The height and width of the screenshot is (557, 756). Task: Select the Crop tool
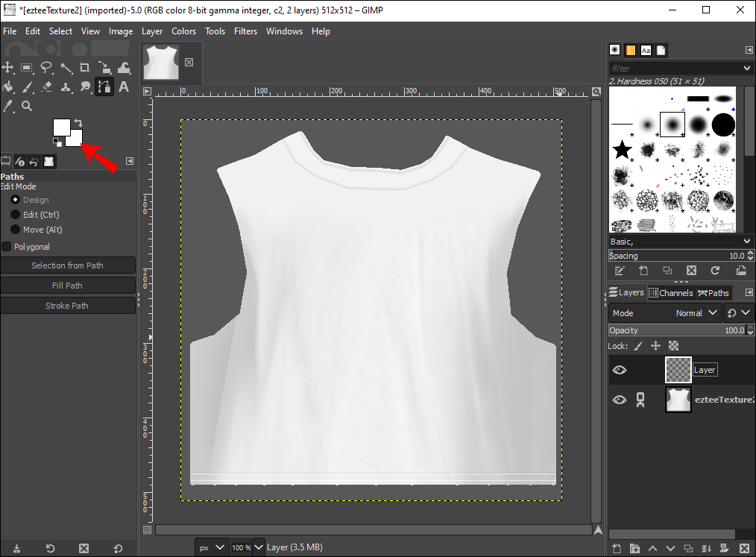(x=85, y=68)
